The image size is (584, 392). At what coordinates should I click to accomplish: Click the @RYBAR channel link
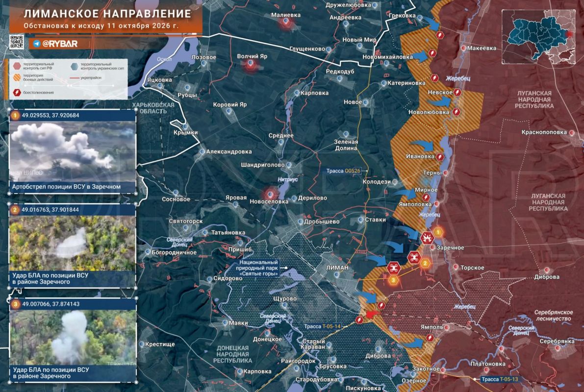60,44
